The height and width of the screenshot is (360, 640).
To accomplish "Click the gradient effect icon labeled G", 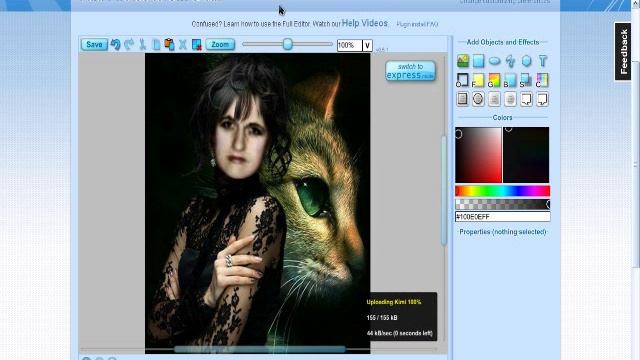I will point(494,80).
